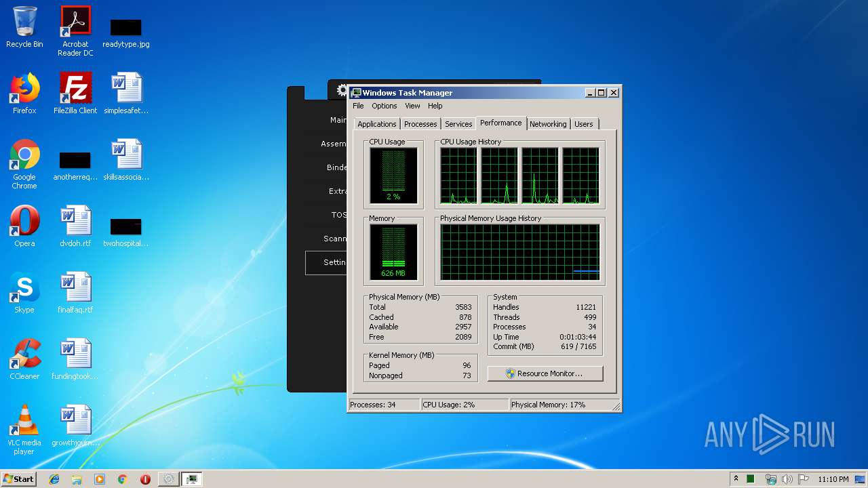The width and height of the screenshot is (868, 488).
Task: Click the Physical Memory Usage History graph
Action: (520, 252)
